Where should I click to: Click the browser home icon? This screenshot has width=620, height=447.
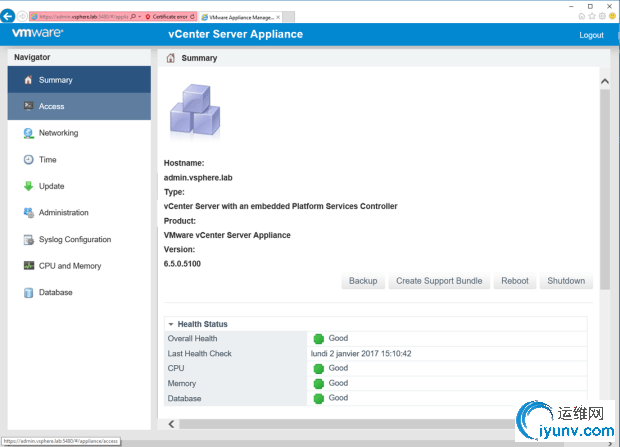click(581, 16)
